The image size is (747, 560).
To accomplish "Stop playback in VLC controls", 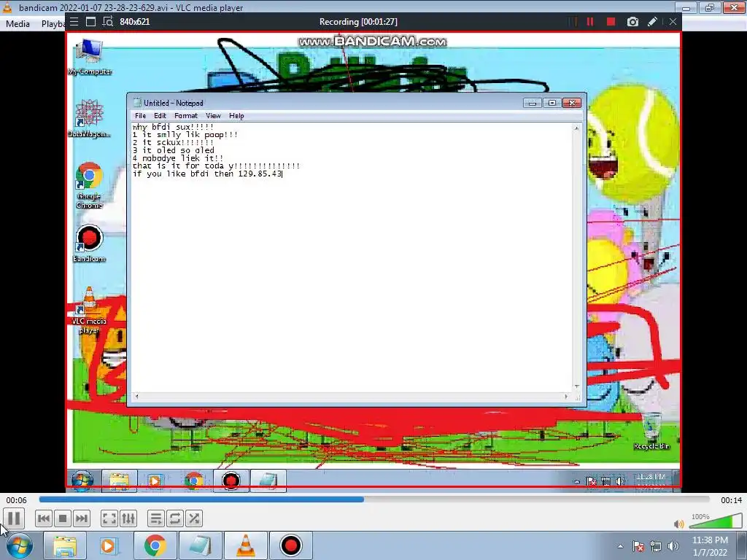I will [63, 518].
